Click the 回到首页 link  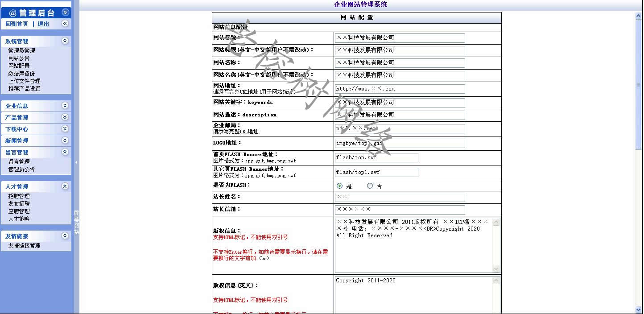point(17,24)
